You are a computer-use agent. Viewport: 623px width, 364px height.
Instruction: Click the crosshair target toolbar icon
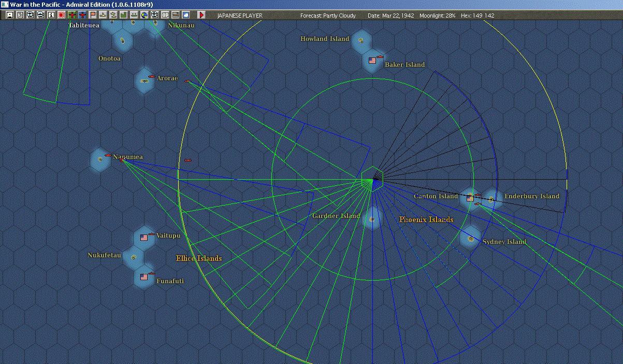click(155, 15)
